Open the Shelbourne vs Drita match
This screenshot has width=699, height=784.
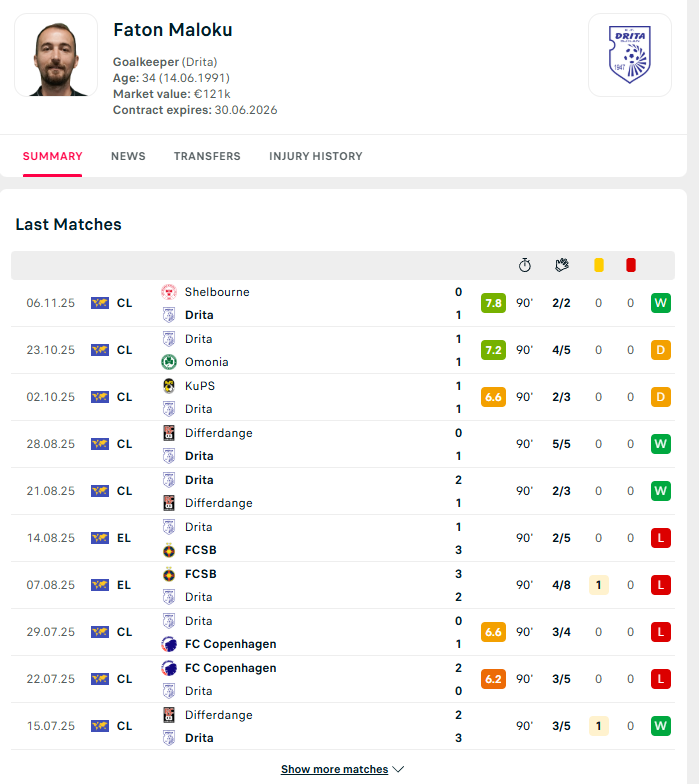(300, 303)
